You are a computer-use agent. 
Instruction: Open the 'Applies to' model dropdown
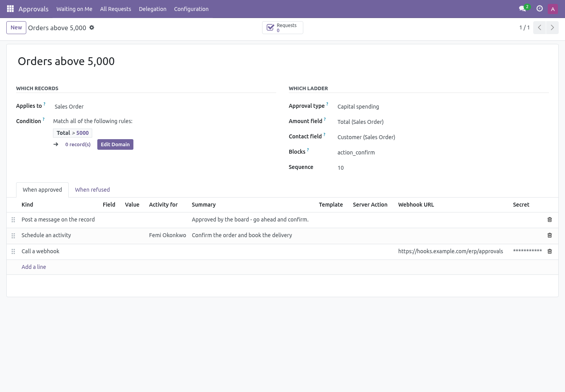(164, 107)
